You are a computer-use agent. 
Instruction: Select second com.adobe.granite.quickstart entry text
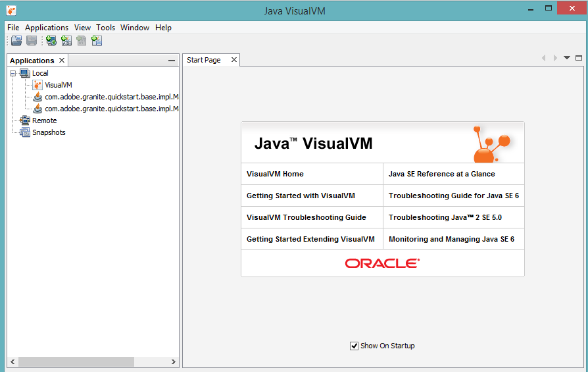pos(112,109)
